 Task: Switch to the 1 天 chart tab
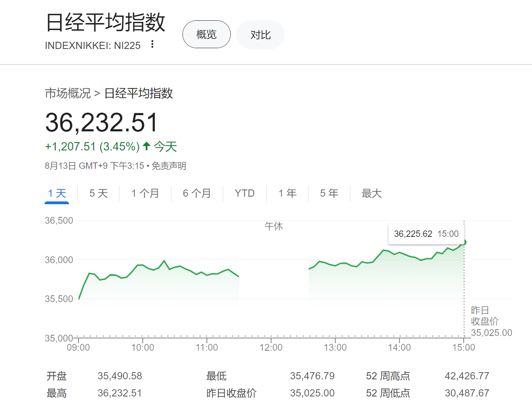pyautogui.click(x=57, y=193)
